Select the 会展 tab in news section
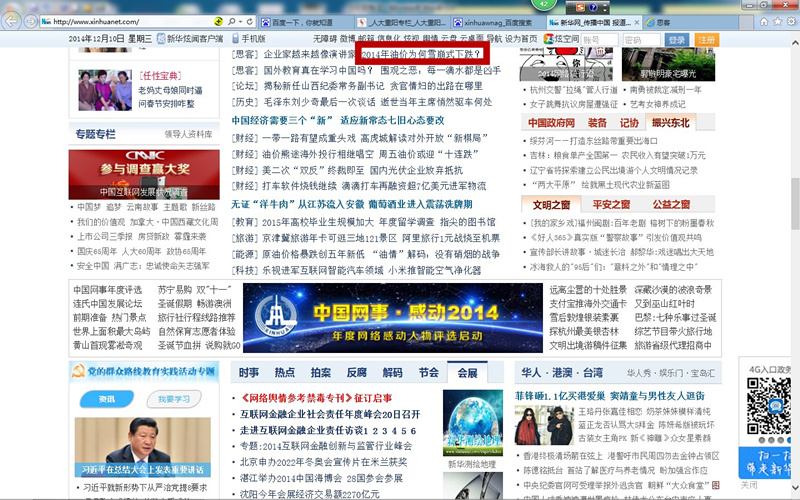This screenshot has height=500, width=800. 467,372
